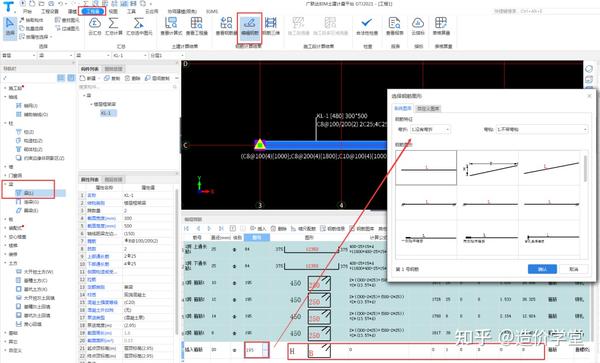Open the 云汇总 cloud summary icon
Image resolution: width=600 pixels, height=363 pixels.
[95, 26]
